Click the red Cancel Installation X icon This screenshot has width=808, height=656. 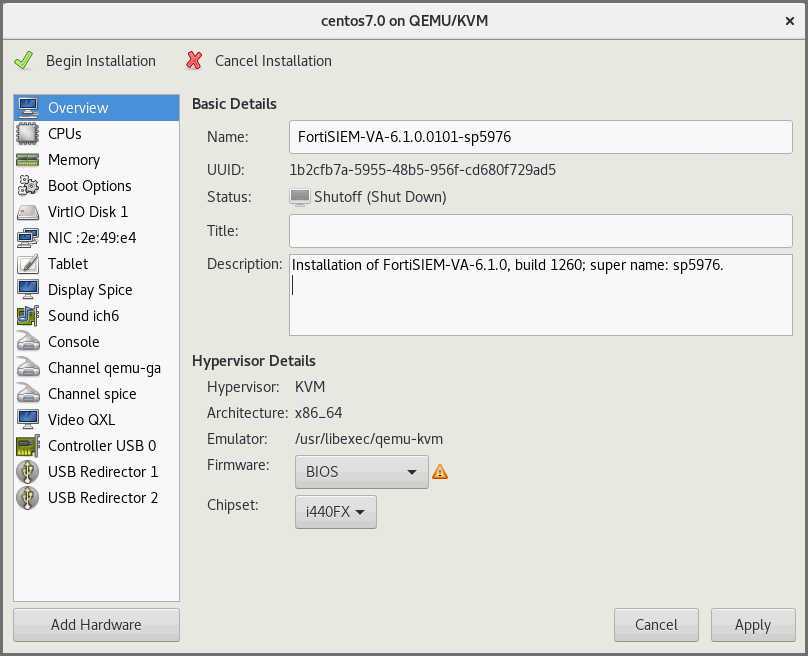click(194, 61)
